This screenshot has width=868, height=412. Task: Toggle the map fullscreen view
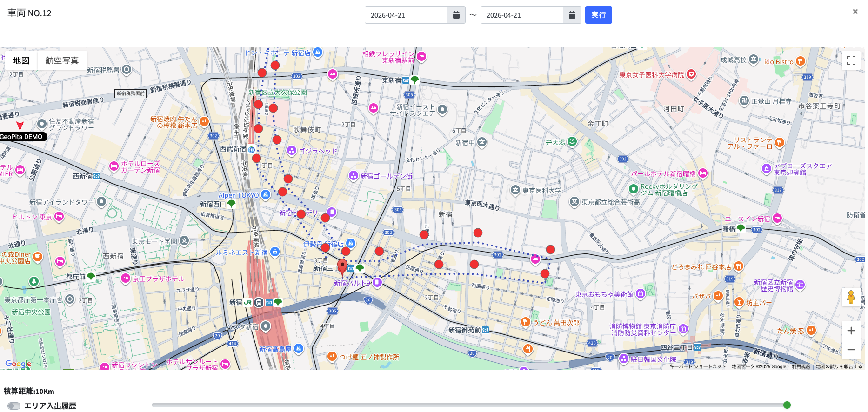click(x=851, y=60)
